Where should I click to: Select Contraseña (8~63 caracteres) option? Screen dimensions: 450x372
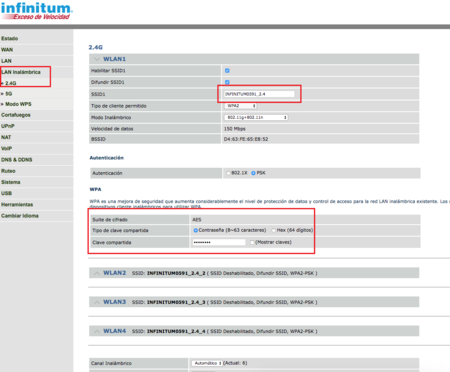pos(196,230)
